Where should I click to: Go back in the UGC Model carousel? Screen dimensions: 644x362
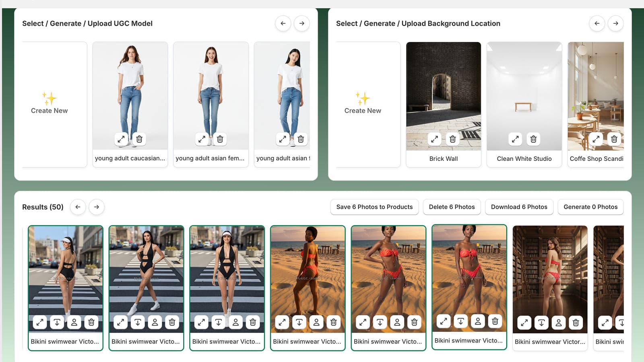(x=283, y=23)
